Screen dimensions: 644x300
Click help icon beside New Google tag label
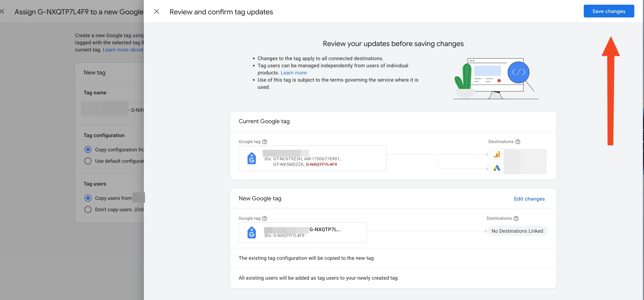click(x=264, y=218)
